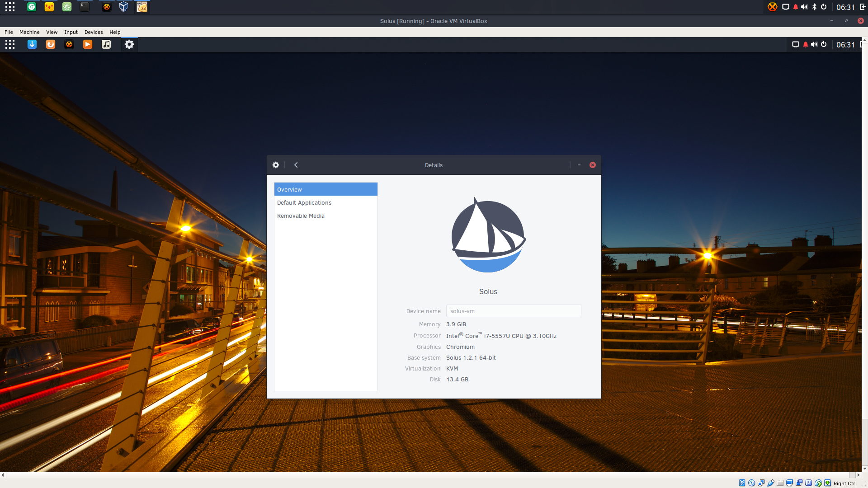This screenshot has height=488, width=868.
Task: Click the host Bluetooth tray icon
Action: 814,7
